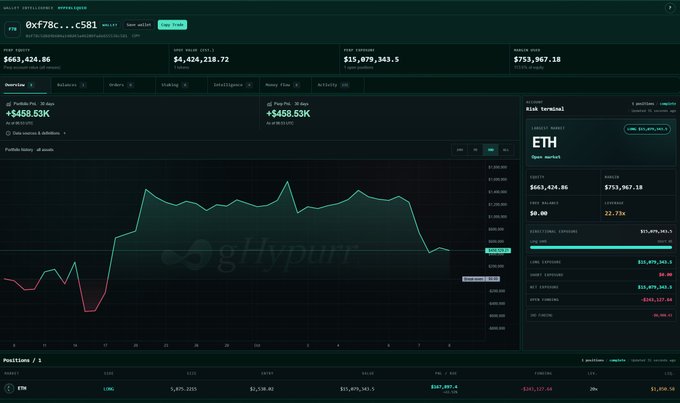
Task: Click the $2,538.02 entry price cell
Action: 262,389
